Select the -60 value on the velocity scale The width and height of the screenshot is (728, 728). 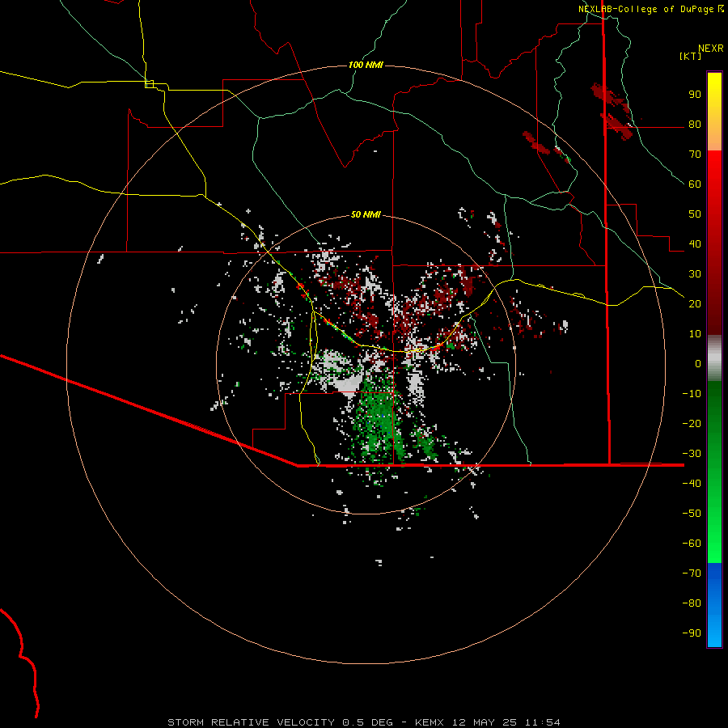click(692, 544)
